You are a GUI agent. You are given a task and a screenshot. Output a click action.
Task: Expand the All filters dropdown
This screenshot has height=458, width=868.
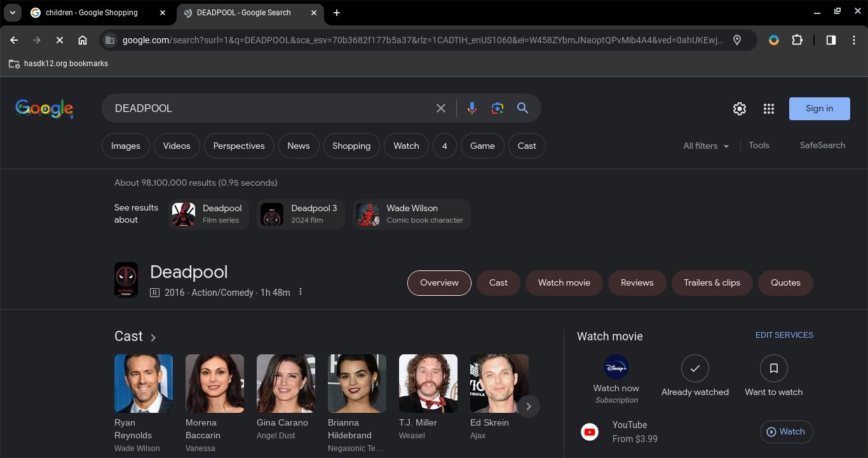tap(705, 146)
